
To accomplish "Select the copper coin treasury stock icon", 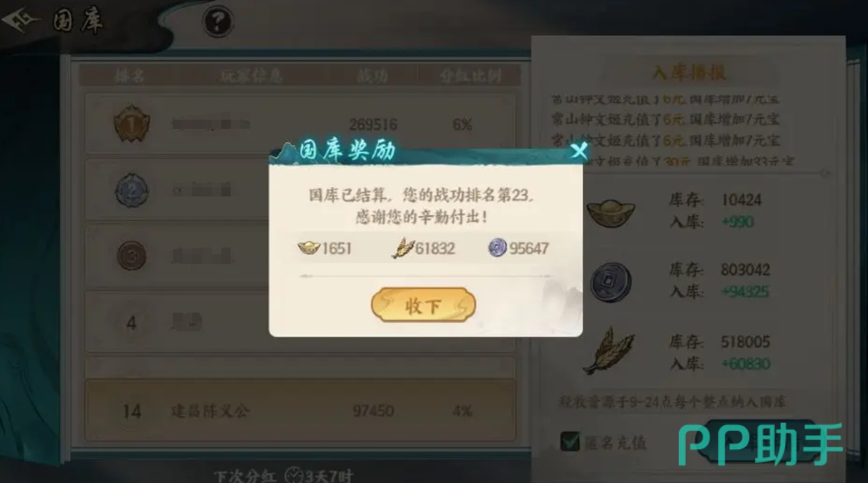I will (611, 282).
